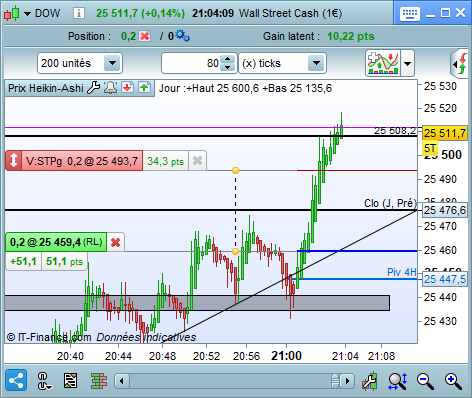Decrease the 80 value with down stepper
Viewport: 472px width, 398px height.
228,67
